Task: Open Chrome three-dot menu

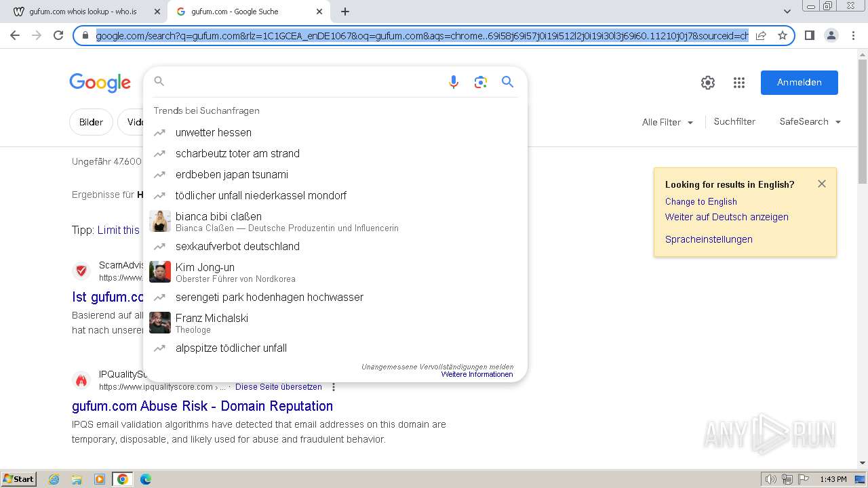Action: point(852,35)
